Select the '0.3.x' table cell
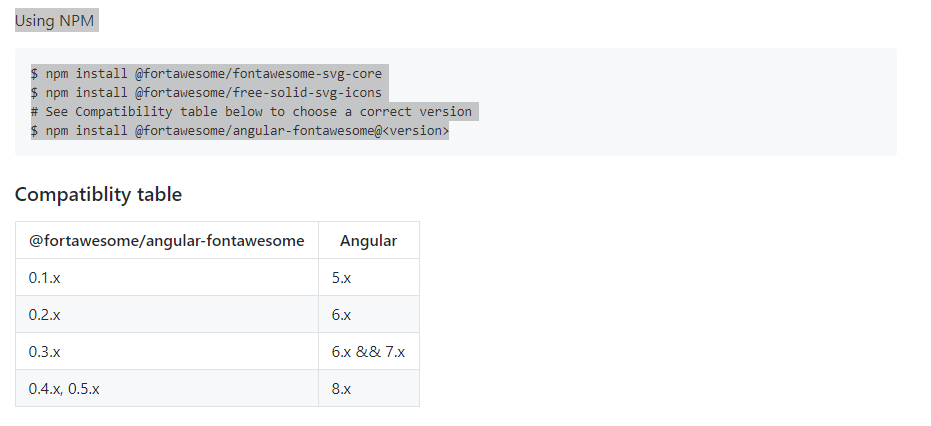This screenshot has width=931, height=426. (x=167, y=351)
